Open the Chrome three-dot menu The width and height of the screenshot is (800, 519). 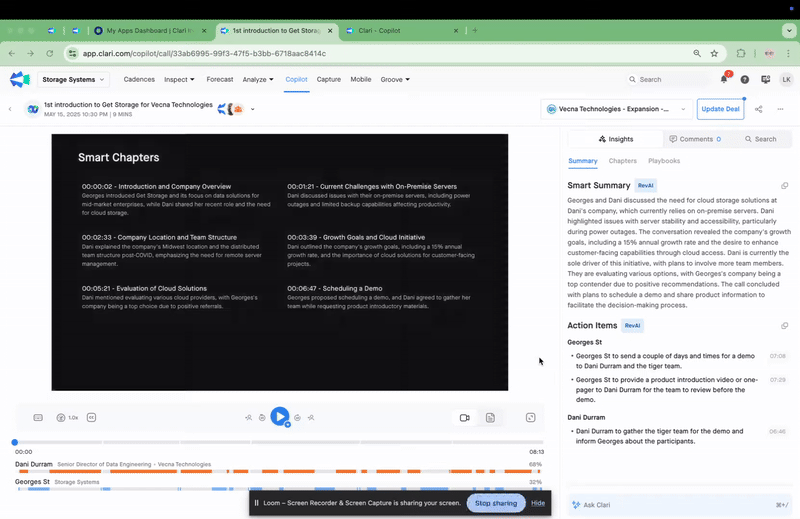788,53
